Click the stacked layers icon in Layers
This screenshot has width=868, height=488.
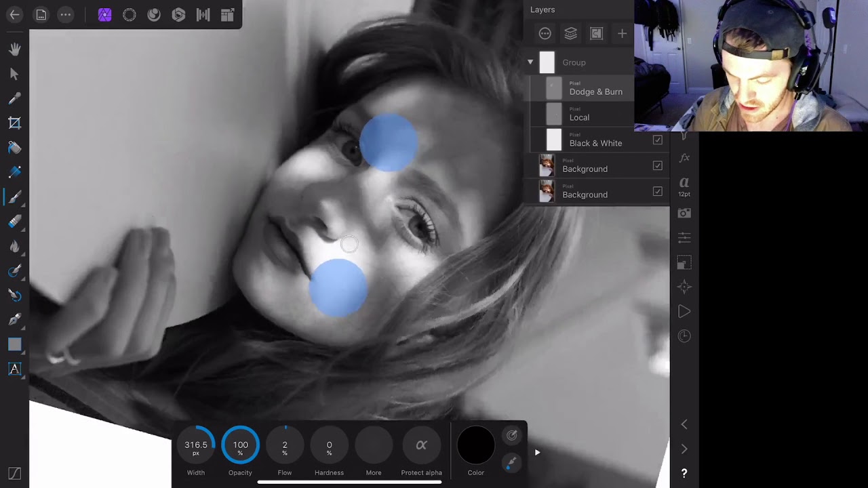[570, 33]
